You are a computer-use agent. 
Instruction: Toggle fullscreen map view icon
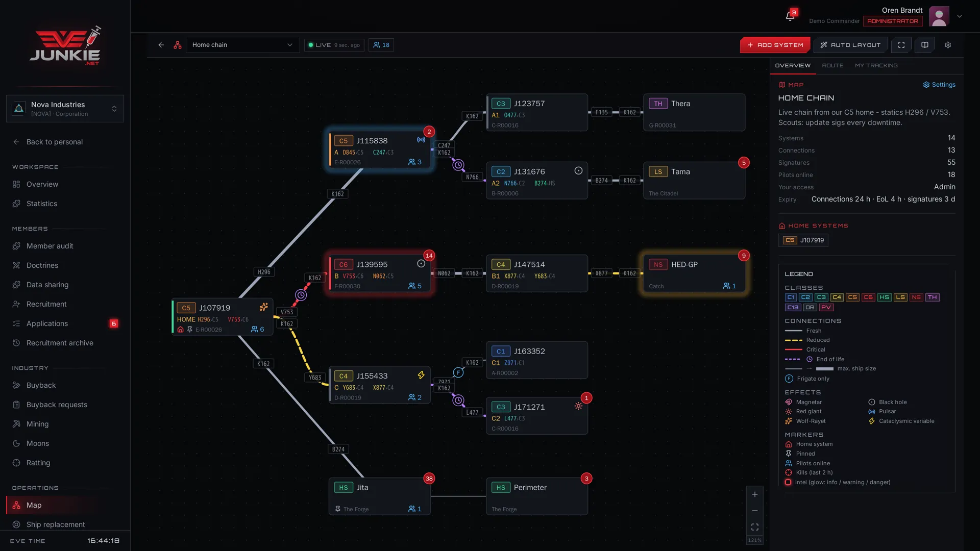point(901,45)
